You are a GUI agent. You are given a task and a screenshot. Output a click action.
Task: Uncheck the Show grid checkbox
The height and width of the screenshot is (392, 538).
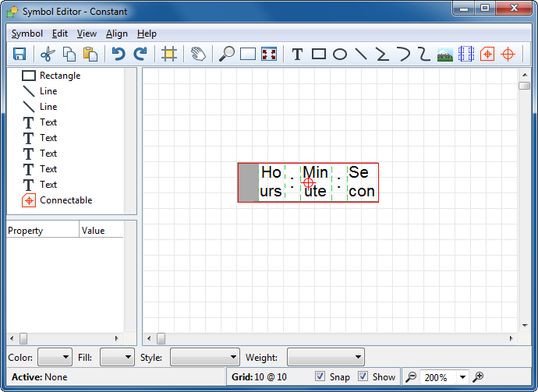pos(363,376)
